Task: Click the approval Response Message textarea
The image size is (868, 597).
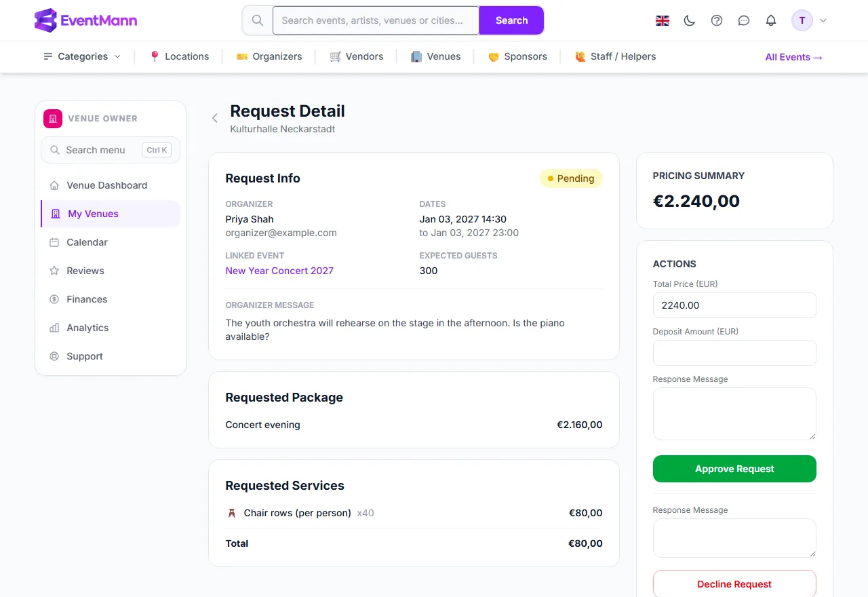Action: pos(734,414)
